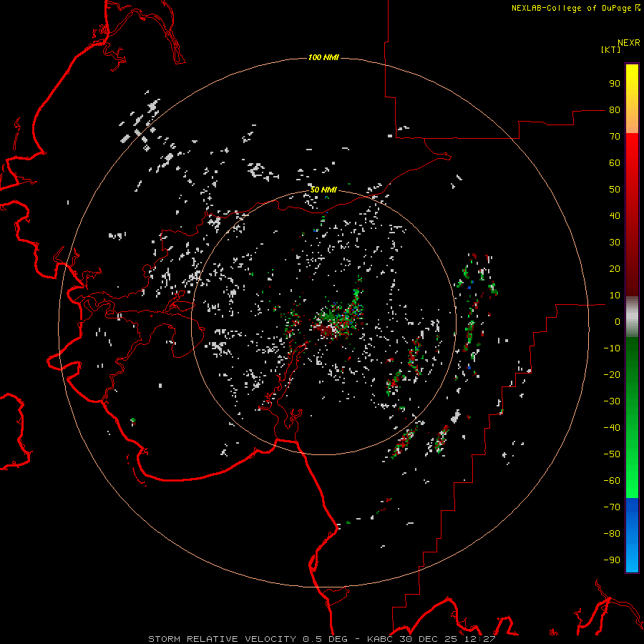
Task: Click the -20 knots scale label
Action: point(612,375)
